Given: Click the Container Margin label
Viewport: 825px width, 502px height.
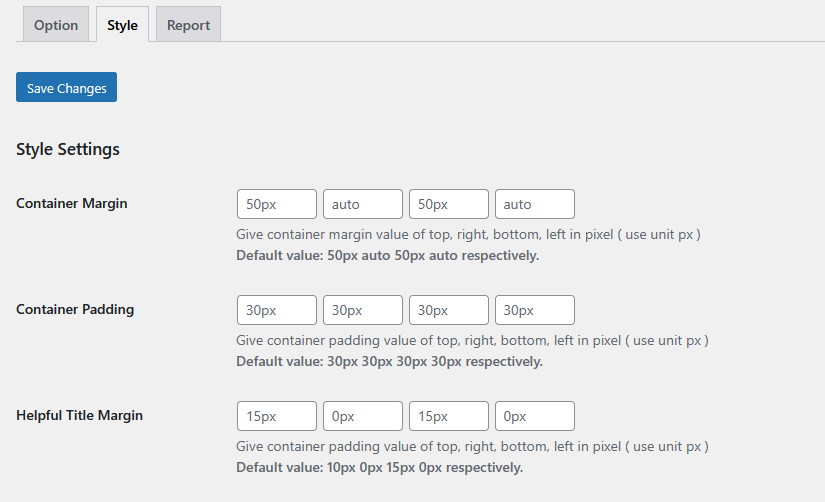Looking at the screenshot, I should pyautogui.click(x=72, y=203).
